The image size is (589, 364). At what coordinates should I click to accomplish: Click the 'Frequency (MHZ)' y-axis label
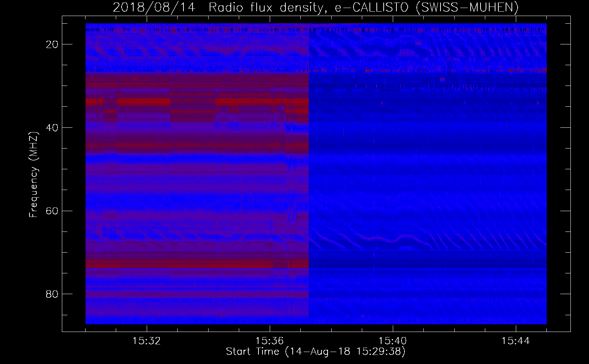[x=33, y=175]
